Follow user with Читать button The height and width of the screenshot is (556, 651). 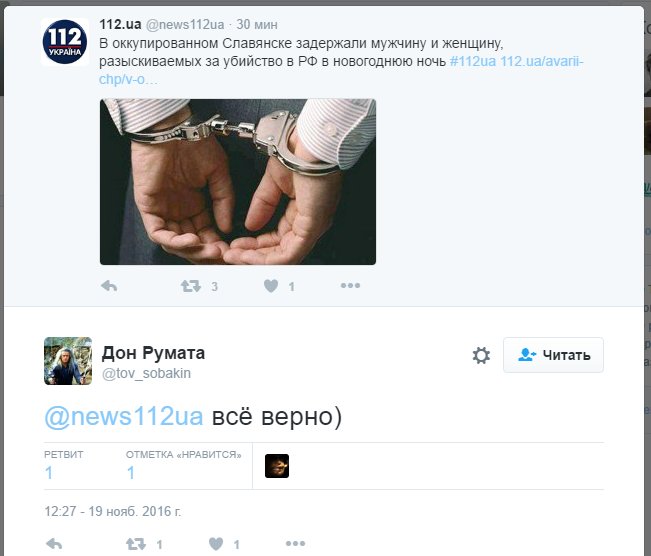point(553,355)
